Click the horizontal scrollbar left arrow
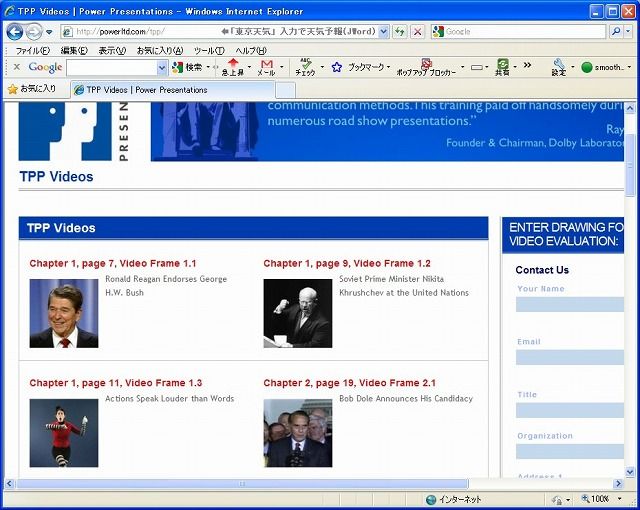Viewport: 640px width, 510px height. coord(9,483)
